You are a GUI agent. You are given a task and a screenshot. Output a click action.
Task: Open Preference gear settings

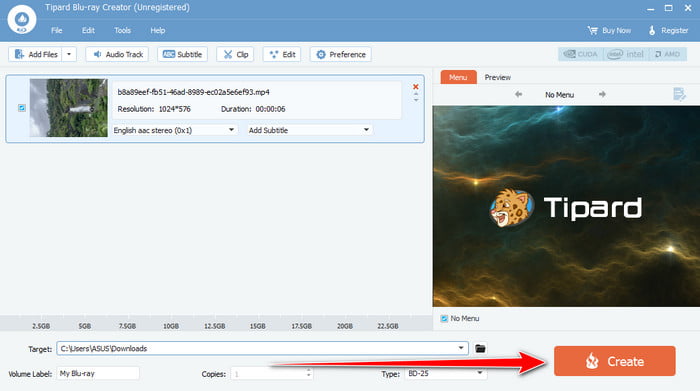click(341, 54)
